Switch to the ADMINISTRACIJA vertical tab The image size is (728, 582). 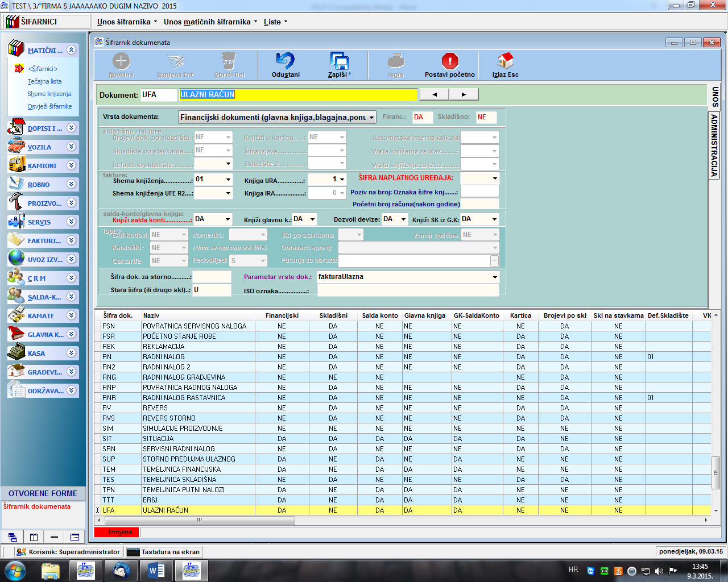coord(715,145)
